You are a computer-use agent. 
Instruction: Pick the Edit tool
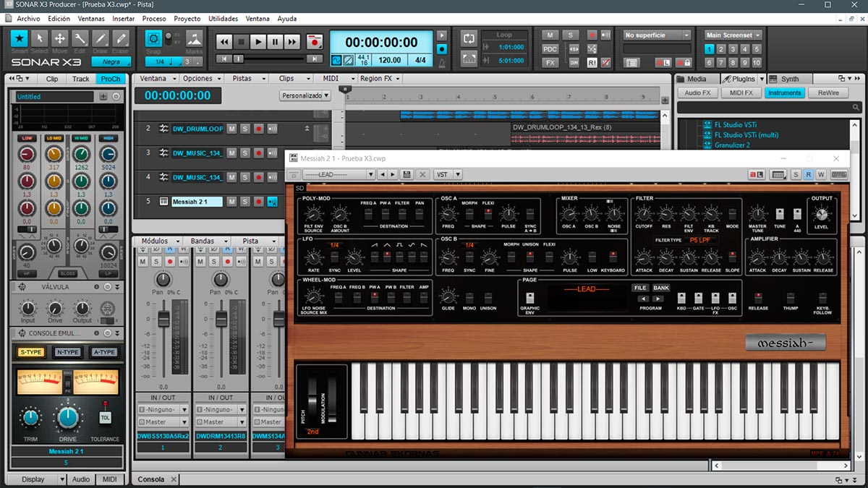pyautogui.click(x=80, y=38)
